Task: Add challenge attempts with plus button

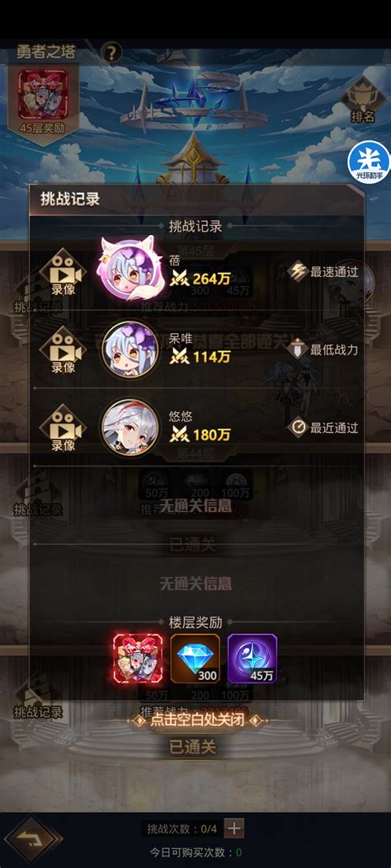Action: coord(233,828)
